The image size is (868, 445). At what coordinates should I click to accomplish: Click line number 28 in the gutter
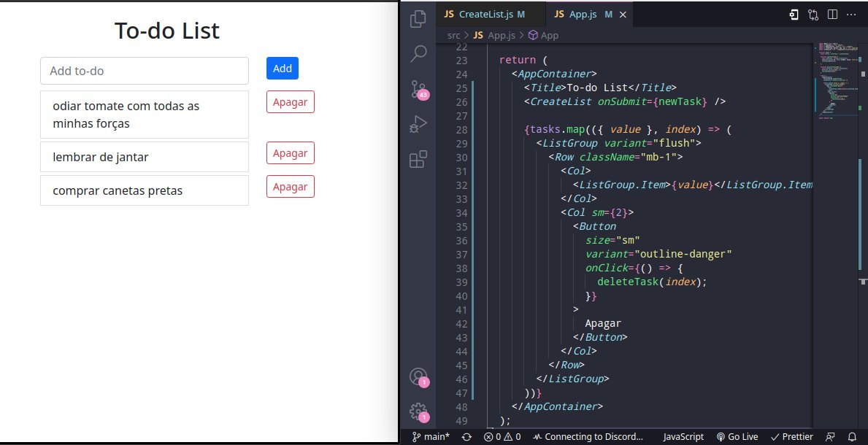click(461, 130)
